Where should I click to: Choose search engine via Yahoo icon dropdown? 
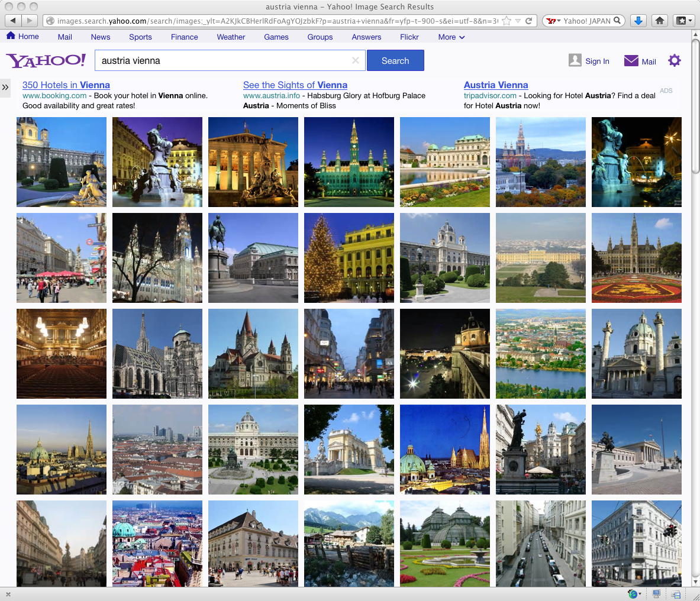pos(554,21)
